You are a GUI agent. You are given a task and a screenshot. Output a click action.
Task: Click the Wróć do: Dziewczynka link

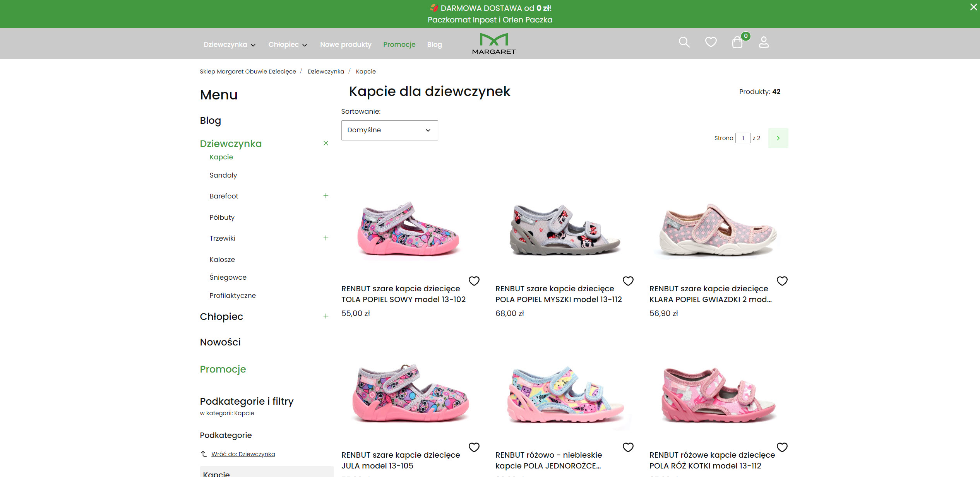(243, 454)
